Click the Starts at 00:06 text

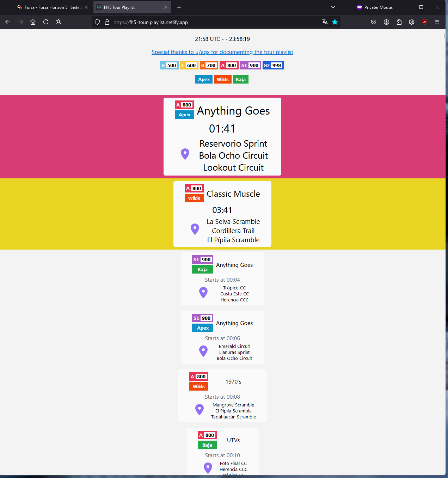(222, 338)
